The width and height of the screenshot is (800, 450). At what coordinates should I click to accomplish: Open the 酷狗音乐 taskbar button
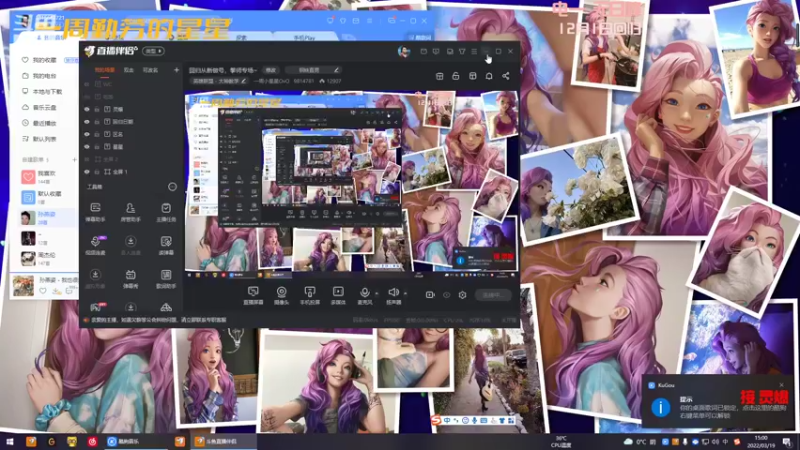click(136, 442)
